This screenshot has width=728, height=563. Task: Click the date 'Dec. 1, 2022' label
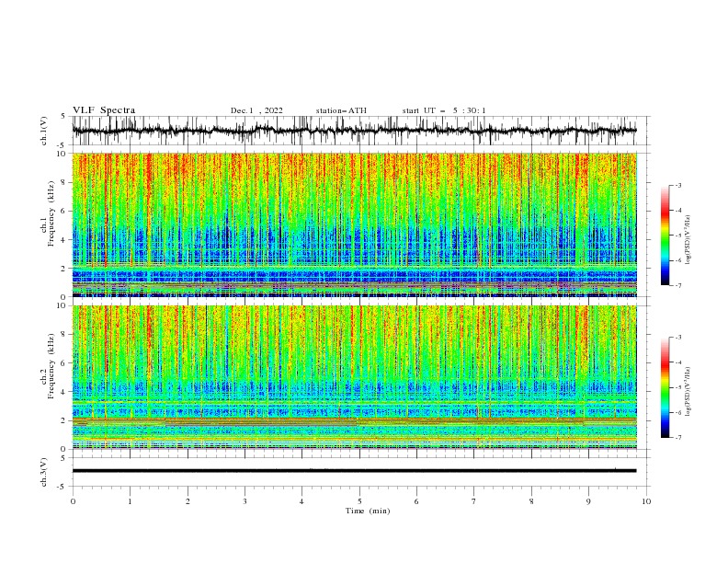[256, 110]
